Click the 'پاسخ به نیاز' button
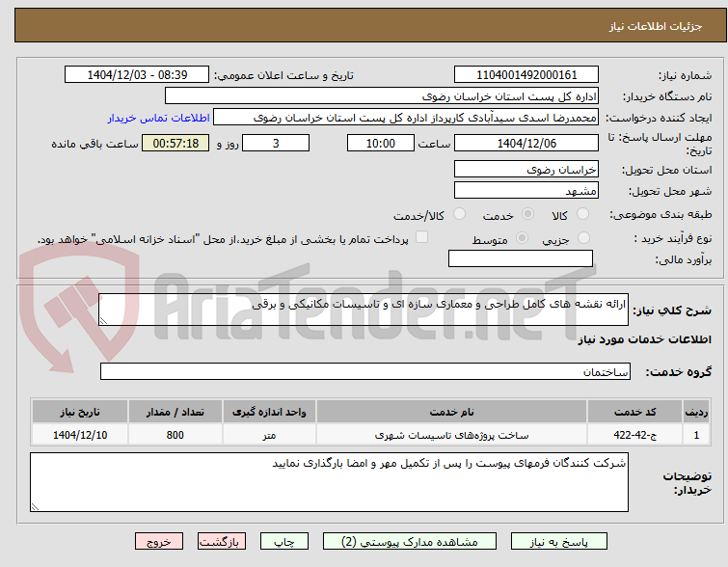728x567 pixels. pyautogui.click(x=559, y=542)
